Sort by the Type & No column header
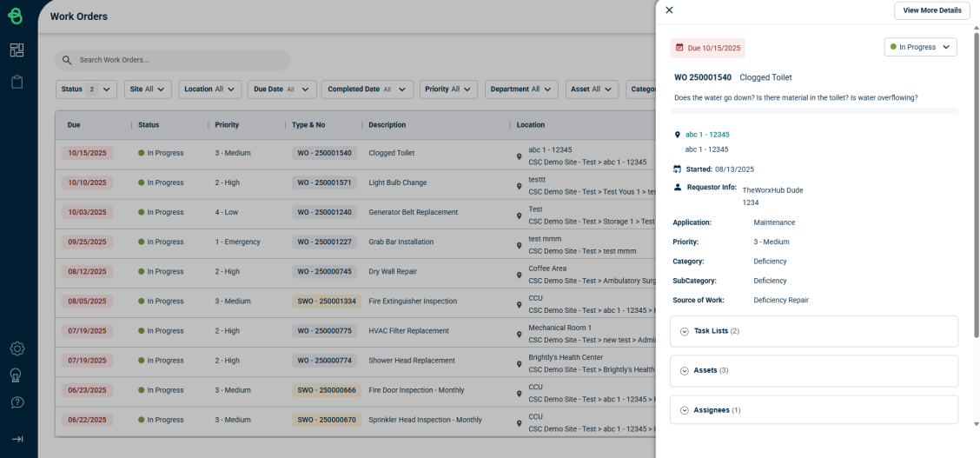This screenshot has height=458, width=980. (x=308, y=125)
